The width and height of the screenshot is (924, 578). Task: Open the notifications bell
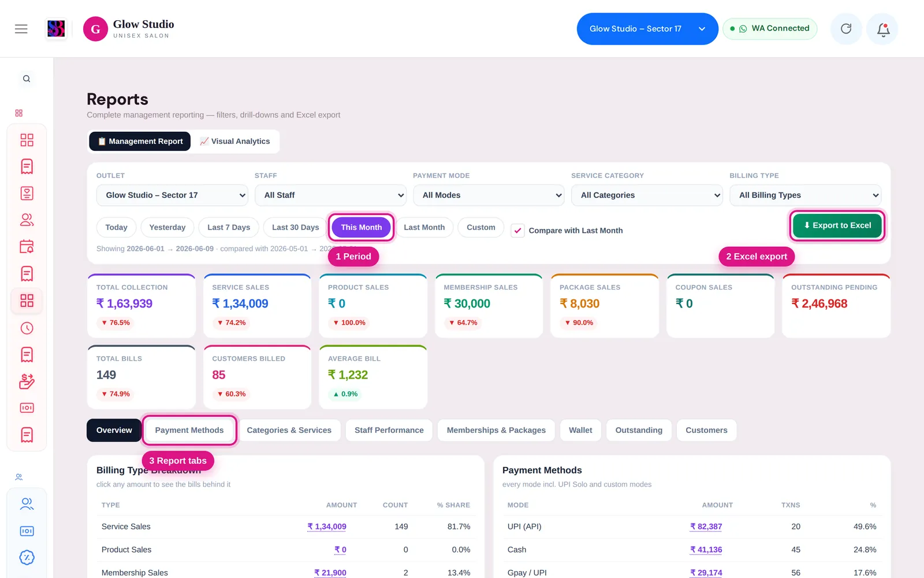click(883, 29)
